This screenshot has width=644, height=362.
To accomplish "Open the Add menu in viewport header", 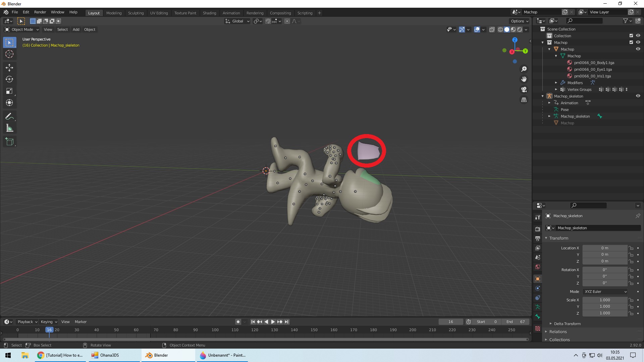I will click(76, 29).
